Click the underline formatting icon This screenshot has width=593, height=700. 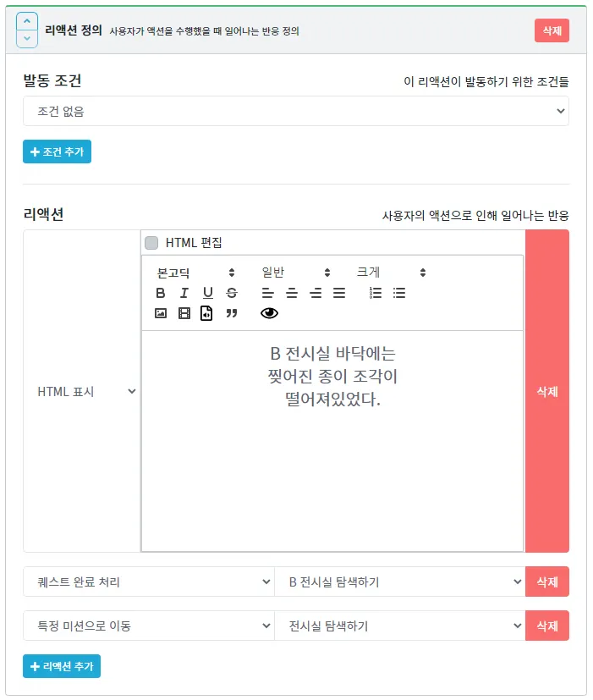point(207,293)
